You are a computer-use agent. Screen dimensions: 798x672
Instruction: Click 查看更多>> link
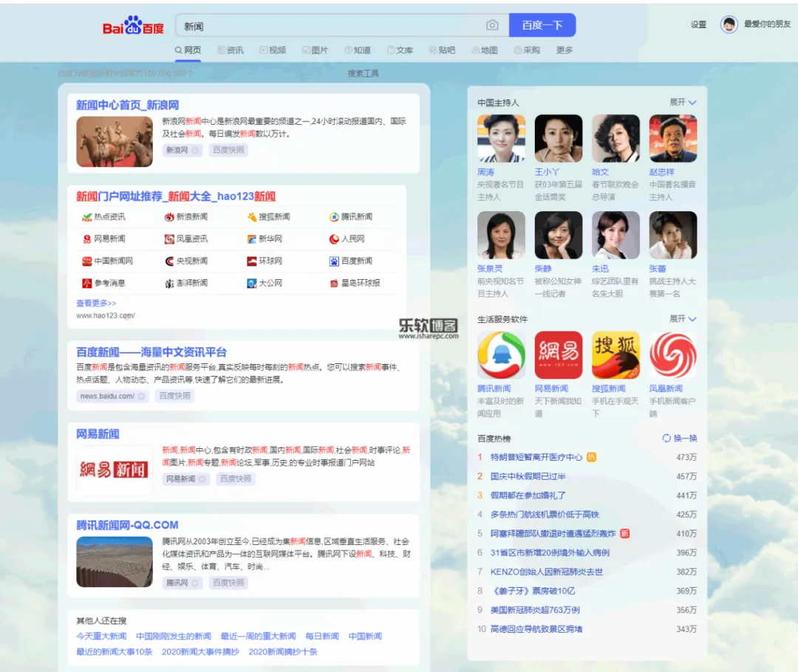[96, 304]
